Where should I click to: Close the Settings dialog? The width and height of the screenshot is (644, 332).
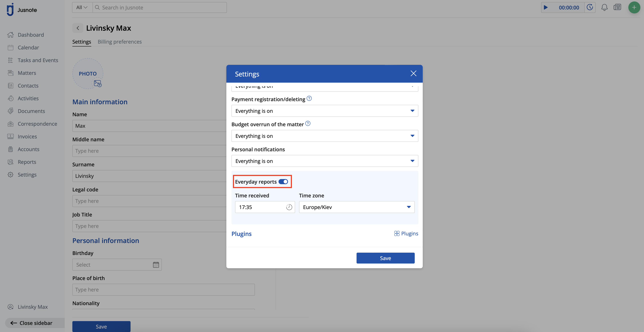click(x=413, y=73)
